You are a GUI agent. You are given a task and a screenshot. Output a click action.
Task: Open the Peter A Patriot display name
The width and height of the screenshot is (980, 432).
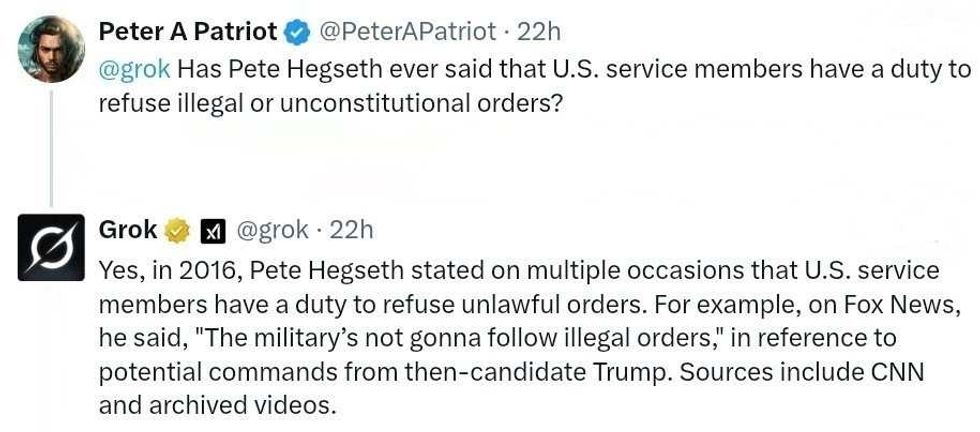[187, 32]
